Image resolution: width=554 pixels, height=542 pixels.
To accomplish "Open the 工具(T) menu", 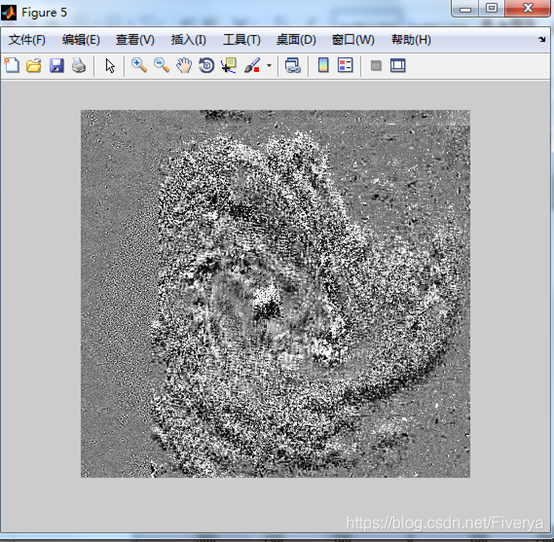I will point(242,40).
